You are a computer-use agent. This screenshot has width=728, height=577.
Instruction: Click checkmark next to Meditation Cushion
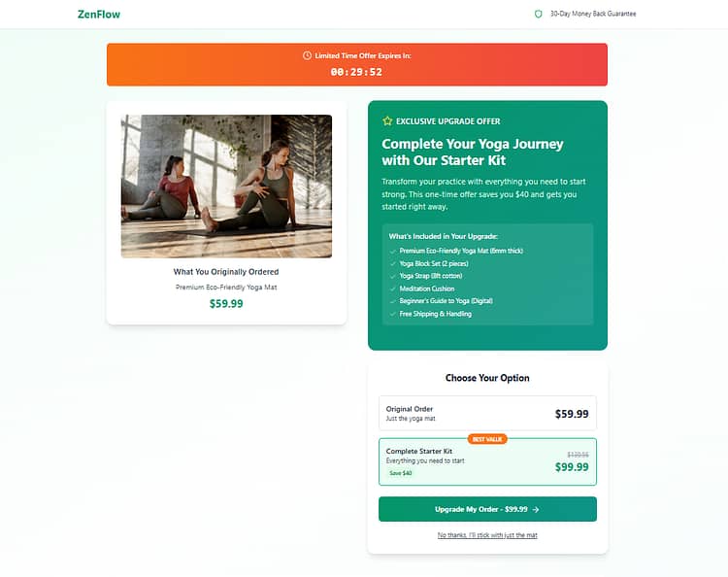click(x=393, y=288)
